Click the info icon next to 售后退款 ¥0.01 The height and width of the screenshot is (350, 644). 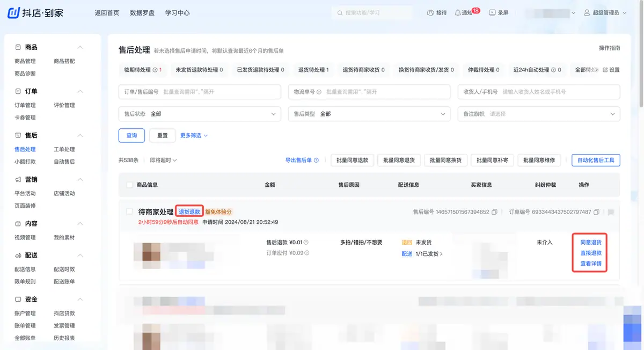(x=306, y=242)
